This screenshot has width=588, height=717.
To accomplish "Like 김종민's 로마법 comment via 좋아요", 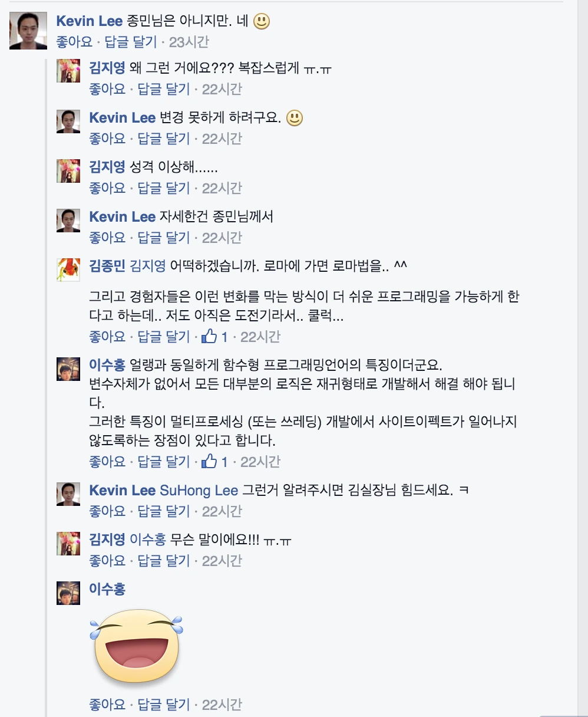I will (x=106, y=336).
